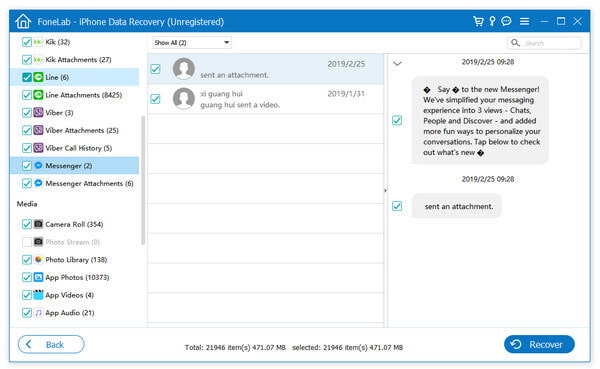
Task: Click the Viber Call History icon
Action: [x=38, y=148]
